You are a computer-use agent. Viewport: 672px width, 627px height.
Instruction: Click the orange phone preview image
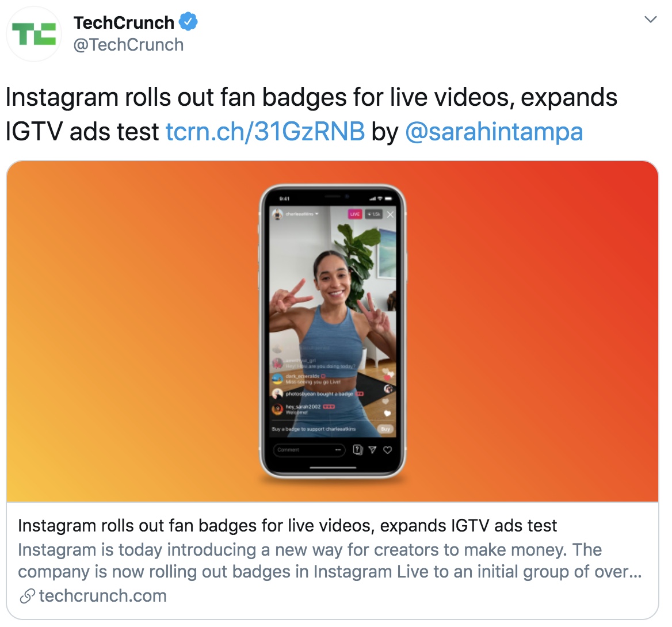pyautogui.click(x=333, y=331)
